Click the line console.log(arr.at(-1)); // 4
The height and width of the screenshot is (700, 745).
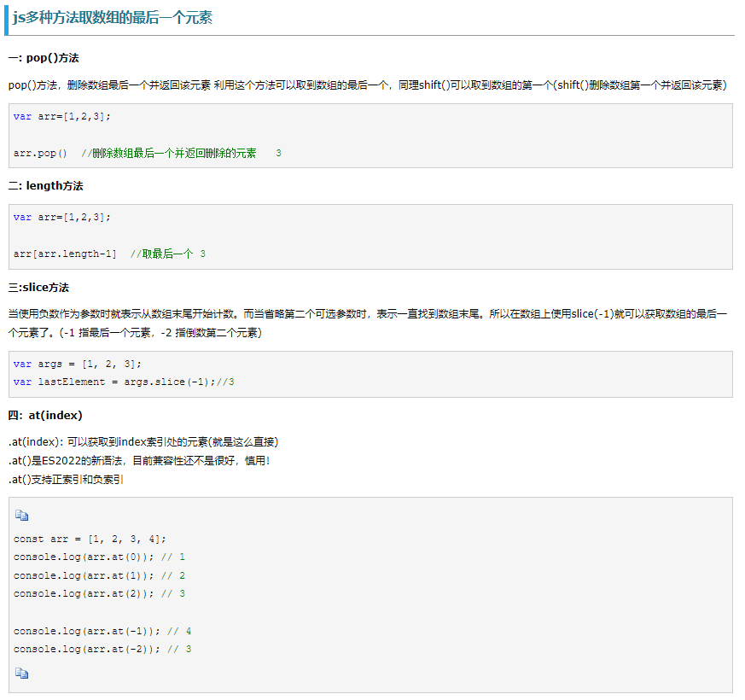click(x=102, y=631)
